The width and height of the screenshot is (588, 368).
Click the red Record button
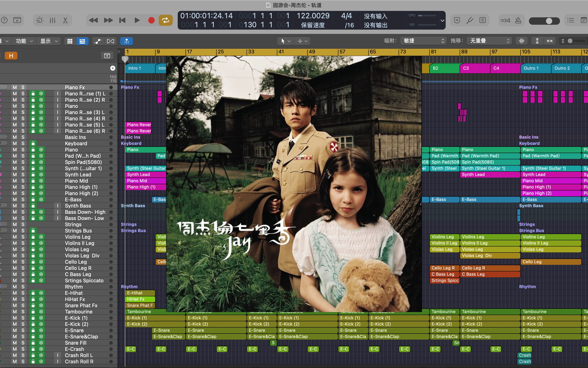point(151,20)
